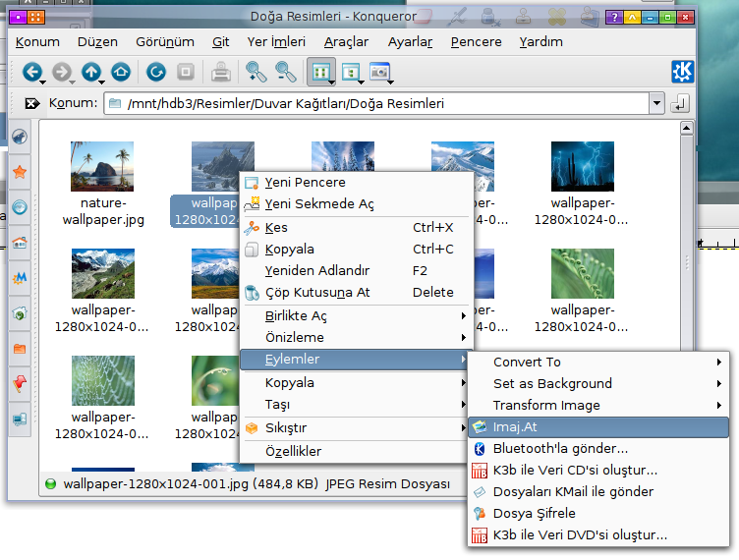The image size is (739, 560).
Task: Choose Imaj.At from the actions submenu
Action: pos(598,427)
